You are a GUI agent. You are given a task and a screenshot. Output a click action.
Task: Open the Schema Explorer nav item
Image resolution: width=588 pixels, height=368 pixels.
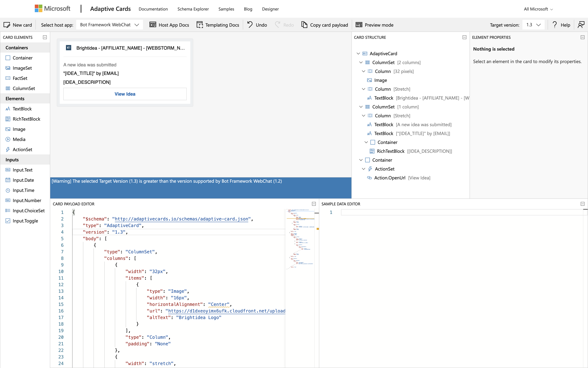(193, 9)
